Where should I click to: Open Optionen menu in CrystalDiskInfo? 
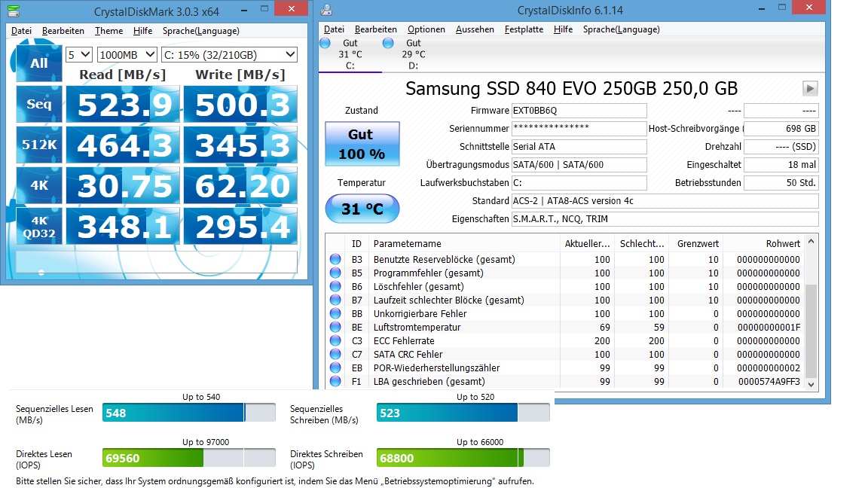tap(426, 29)
